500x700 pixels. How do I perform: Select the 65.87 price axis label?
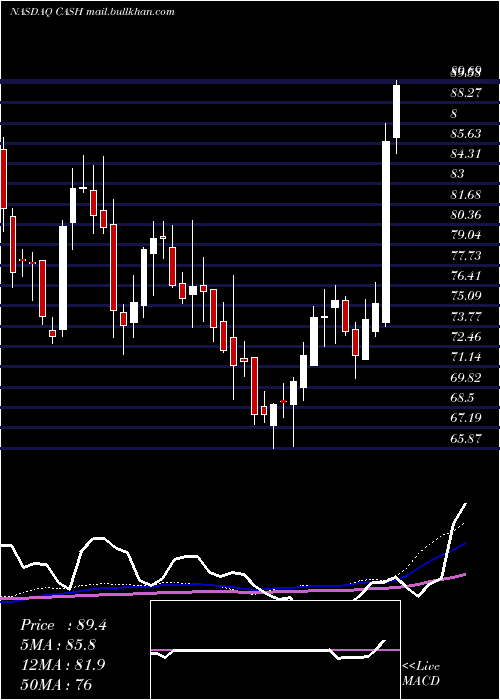pos(467,439)
